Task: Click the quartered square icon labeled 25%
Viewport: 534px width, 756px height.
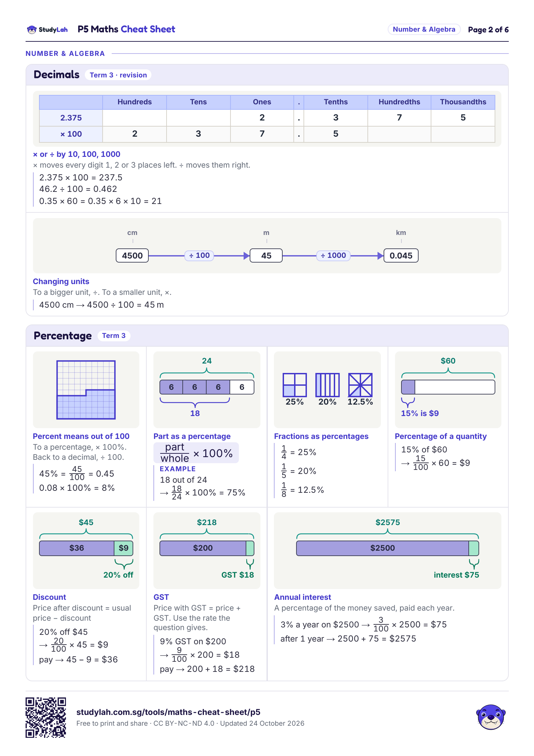Action: 294,385
